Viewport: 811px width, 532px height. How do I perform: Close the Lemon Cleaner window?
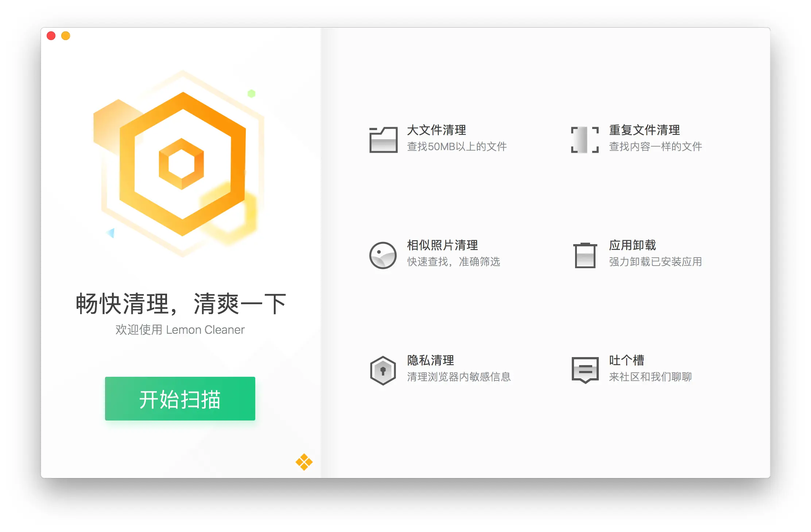coord(51,35)
